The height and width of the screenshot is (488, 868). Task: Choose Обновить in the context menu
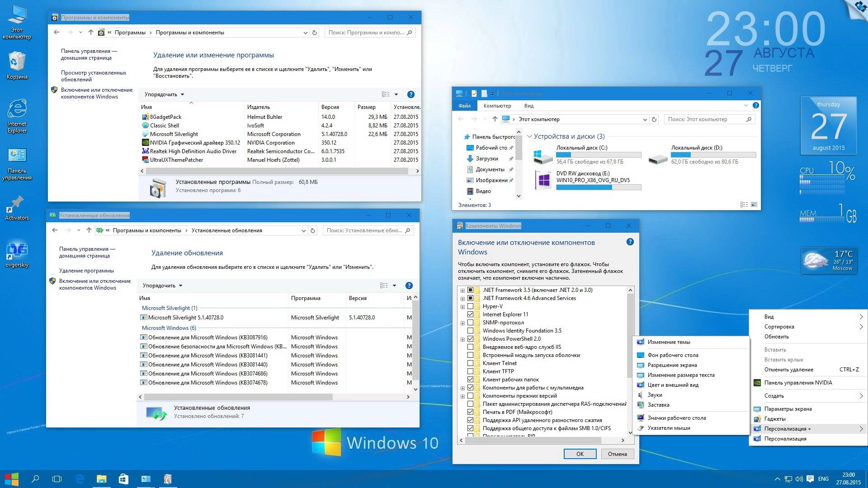(776, 337)
